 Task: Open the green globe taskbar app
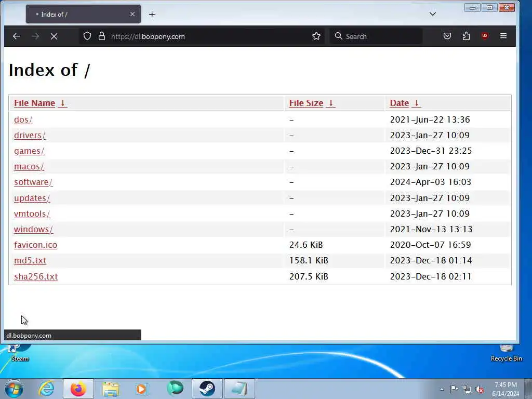tap(175, 389)
